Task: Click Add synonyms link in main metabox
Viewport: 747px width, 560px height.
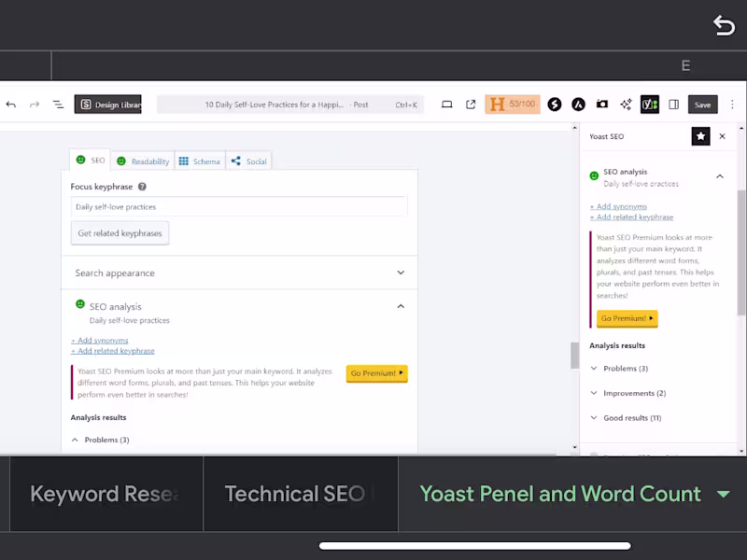Action: tap(100, 340)
